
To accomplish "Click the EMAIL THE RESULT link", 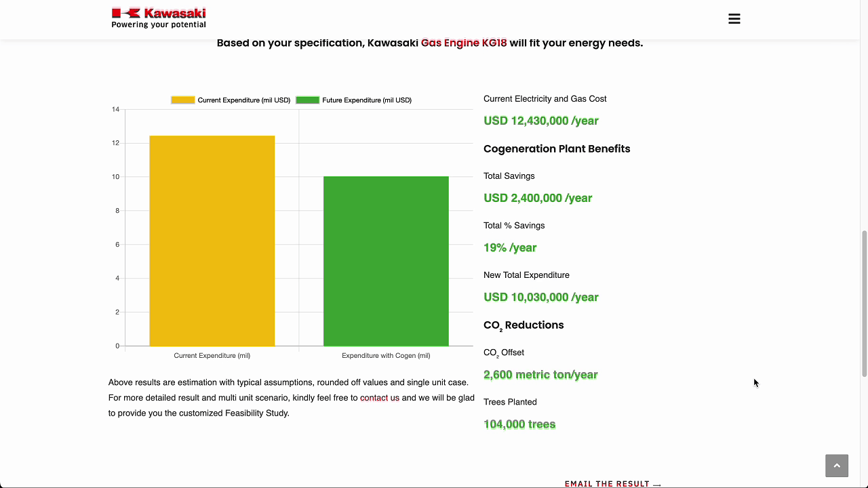I will (x=608, y=483).
